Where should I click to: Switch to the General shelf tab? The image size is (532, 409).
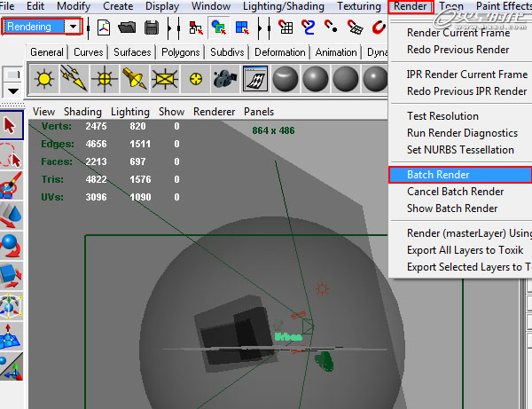pyautogui.click(x=46, y=52)
